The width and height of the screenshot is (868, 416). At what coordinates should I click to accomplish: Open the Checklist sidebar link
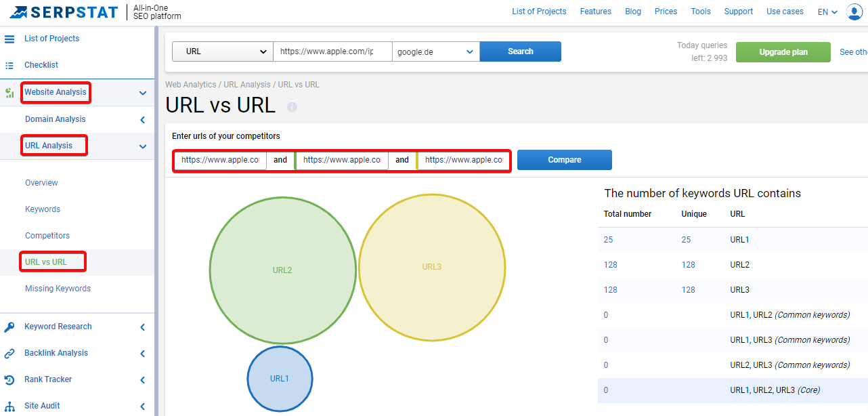pos(41,65)
